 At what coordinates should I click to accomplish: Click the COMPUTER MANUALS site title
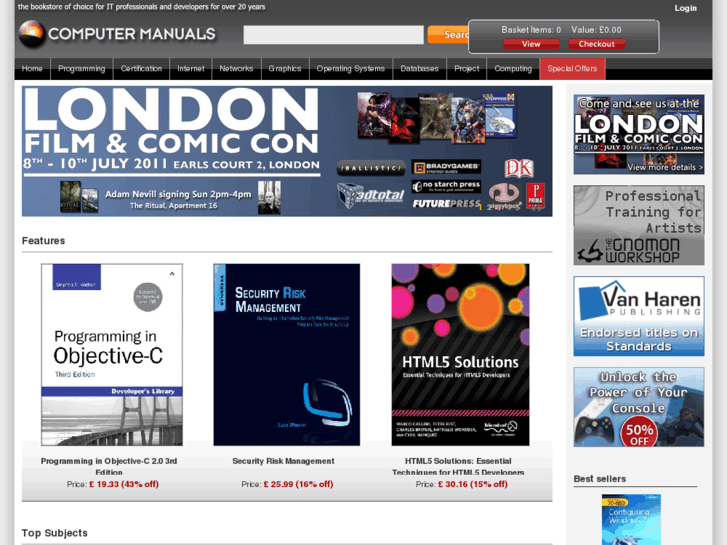point(132,34)
